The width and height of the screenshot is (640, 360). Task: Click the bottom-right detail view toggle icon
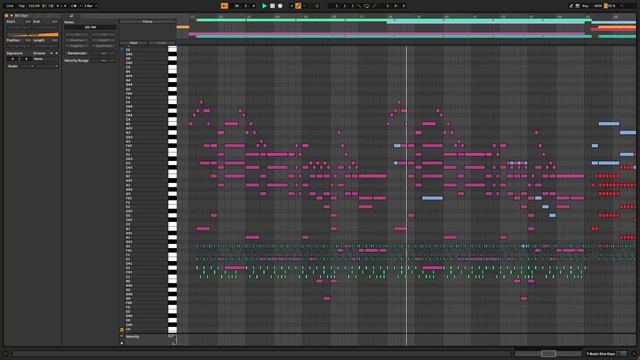634,354
